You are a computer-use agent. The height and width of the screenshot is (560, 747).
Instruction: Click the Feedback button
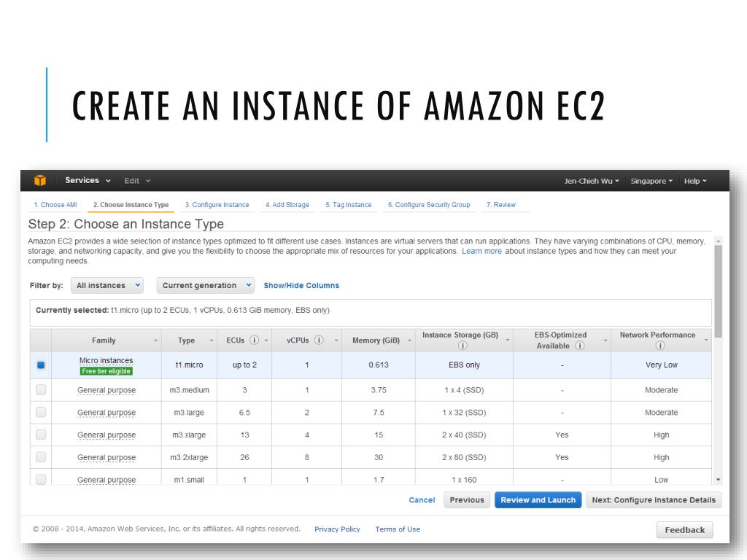684,530
